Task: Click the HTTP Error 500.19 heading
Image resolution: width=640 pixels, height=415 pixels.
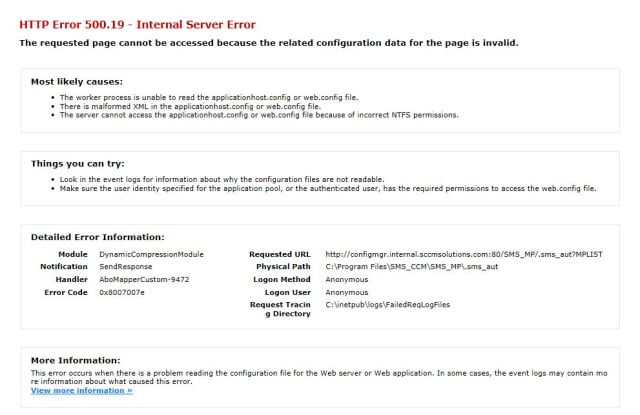Action: point(137,24)
